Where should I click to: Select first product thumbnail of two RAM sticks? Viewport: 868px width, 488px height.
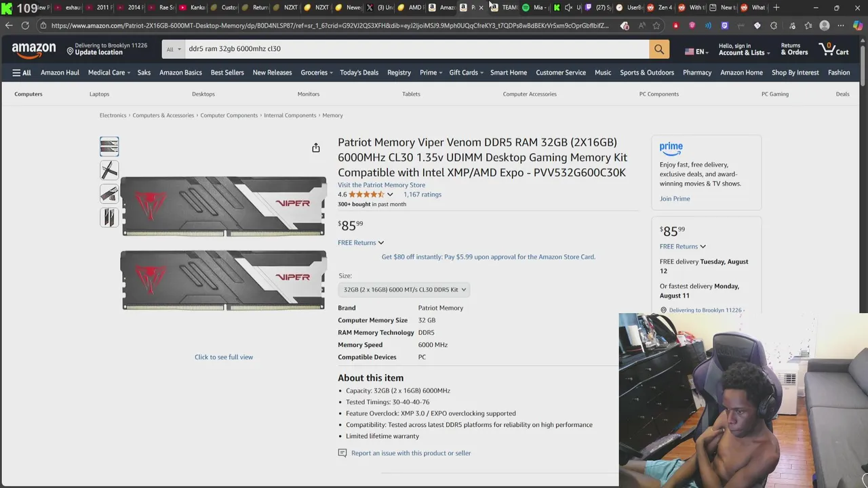(109, 146)
